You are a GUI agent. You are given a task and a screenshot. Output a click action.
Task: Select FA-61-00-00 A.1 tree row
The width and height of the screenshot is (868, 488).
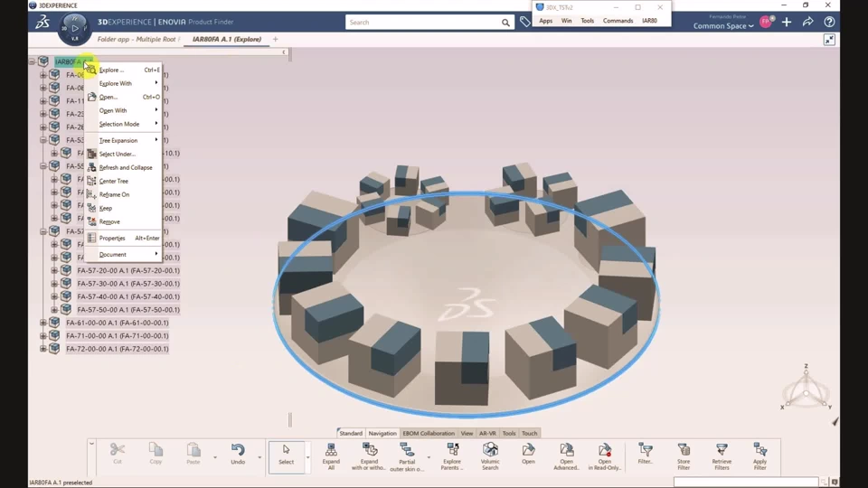118,323
